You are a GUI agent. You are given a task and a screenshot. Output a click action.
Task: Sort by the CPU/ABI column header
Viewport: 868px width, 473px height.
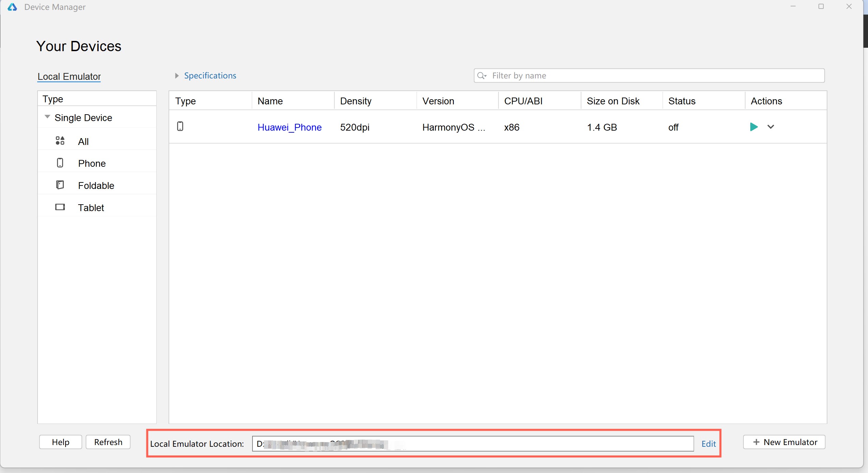click(x=540, y=101)
